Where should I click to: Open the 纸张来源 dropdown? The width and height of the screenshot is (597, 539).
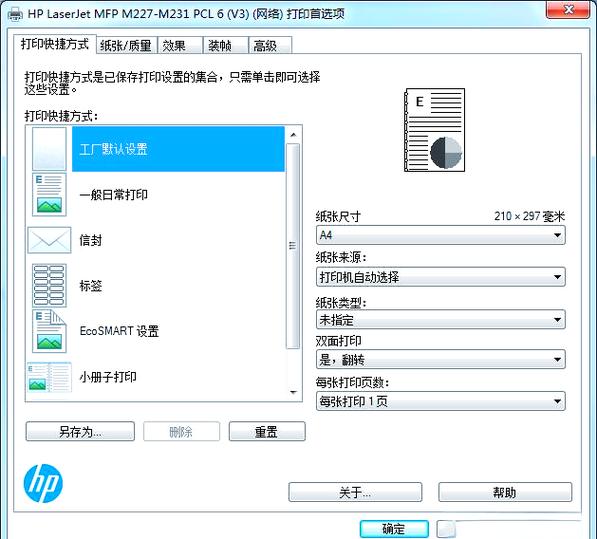point(441,277)
